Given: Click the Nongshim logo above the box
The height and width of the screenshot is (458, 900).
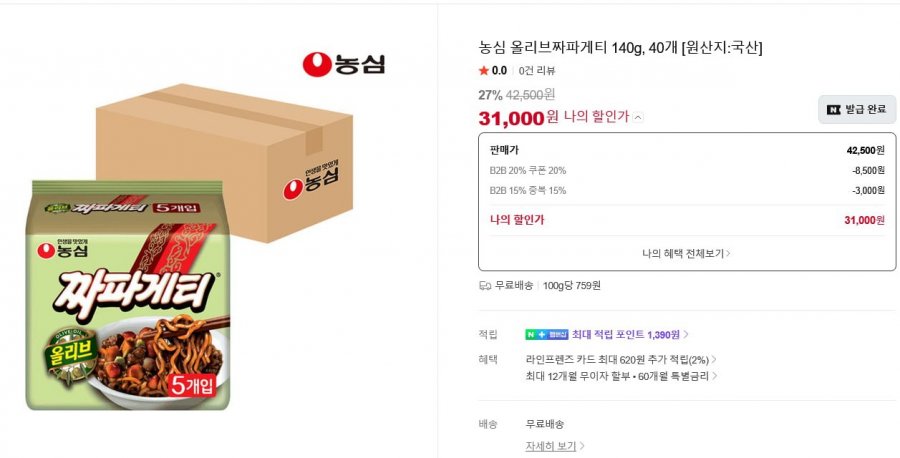Looking at the screenshot, I should (343, 64).
